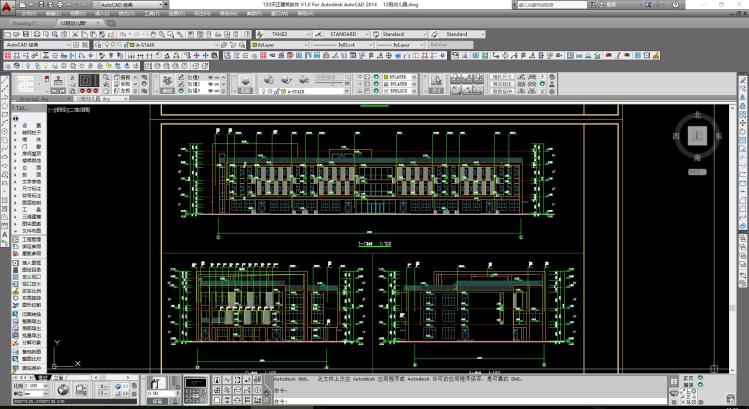Click 文件布图 in the left side panel

click(x=31, y=230)
